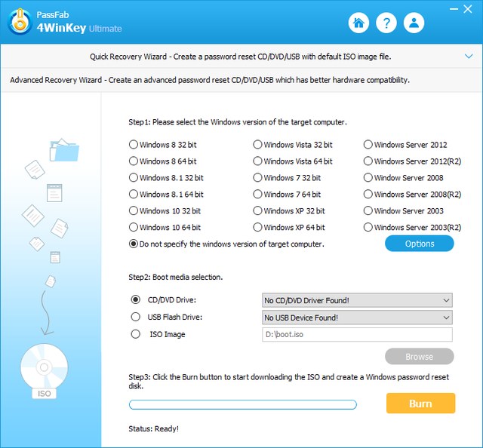The height and width of the screenshot is (448, 483).
Task: Expand the Quick Recovery Wizard chevron
Action: 468,56
